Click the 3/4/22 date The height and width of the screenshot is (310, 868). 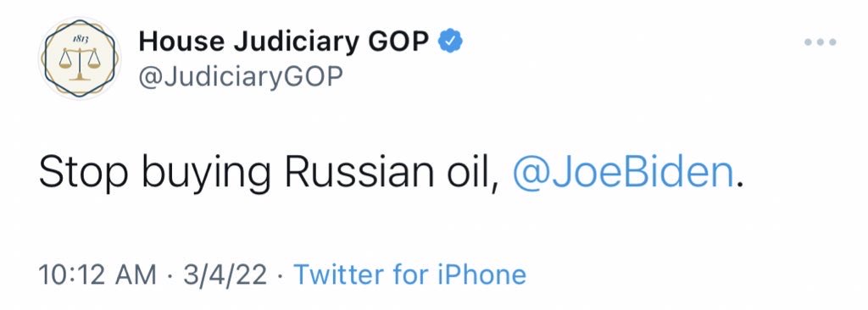225,274
